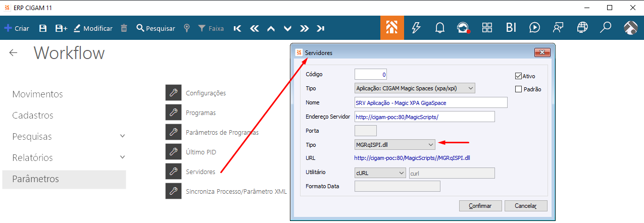This screenshot has height=223, width=644.
Task: Click the Delete trash icon
Action: [x=124, y=28]
